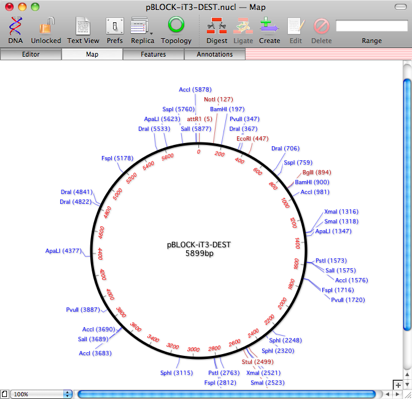Click the pBLOCK-iT3-DEST plasmid name
Viewport: 412px width, 399px height.
point(199,245)
